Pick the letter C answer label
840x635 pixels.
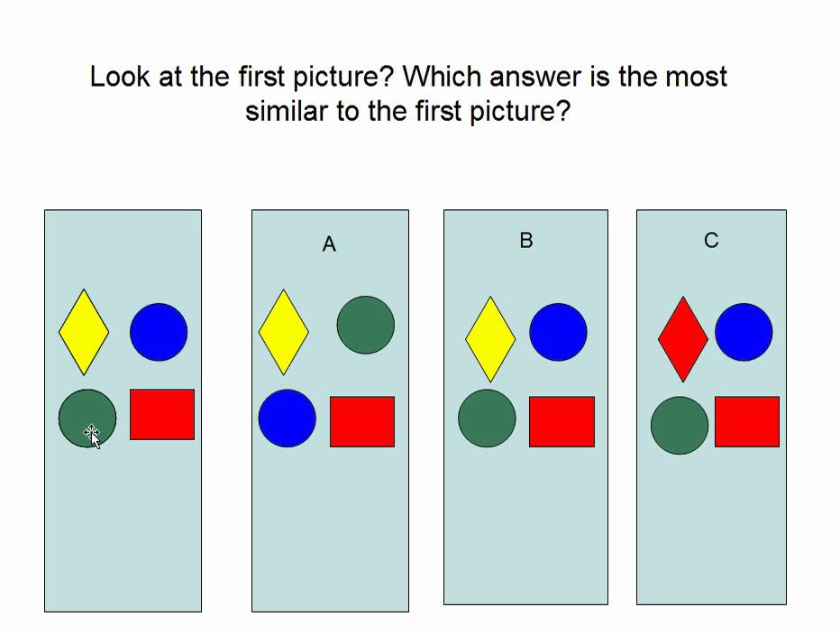pos(711,241)
